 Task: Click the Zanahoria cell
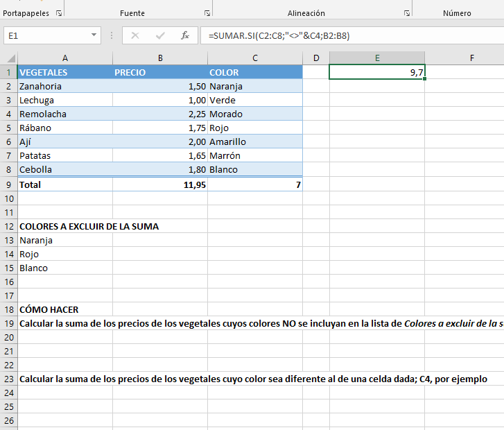coord(65,86)
